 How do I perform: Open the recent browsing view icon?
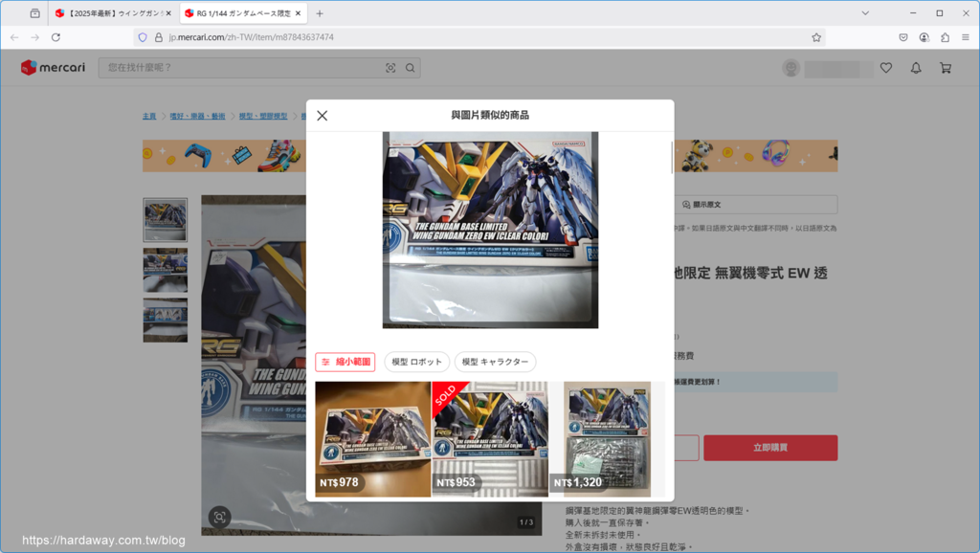[35, 13]
